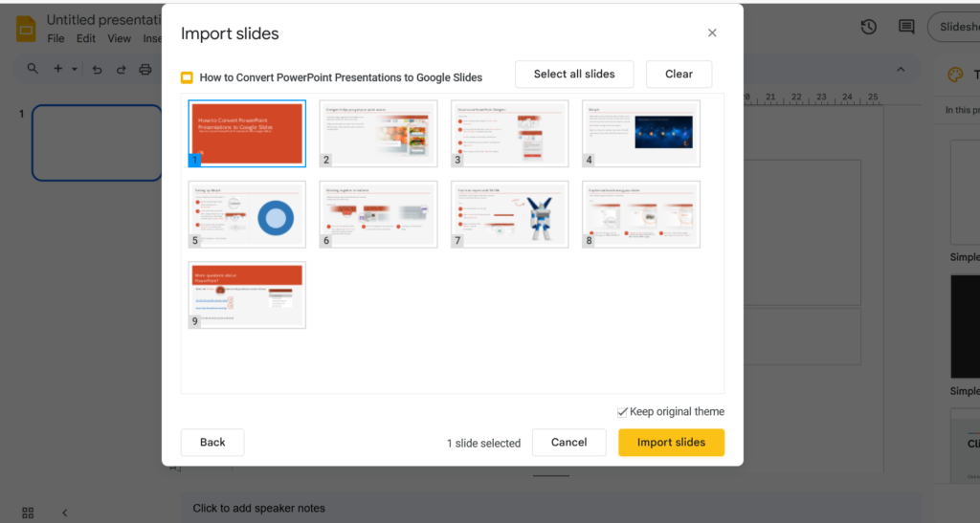
Task: Select slide 5 thumbnail with donut chart
Action: coord(247,214)
